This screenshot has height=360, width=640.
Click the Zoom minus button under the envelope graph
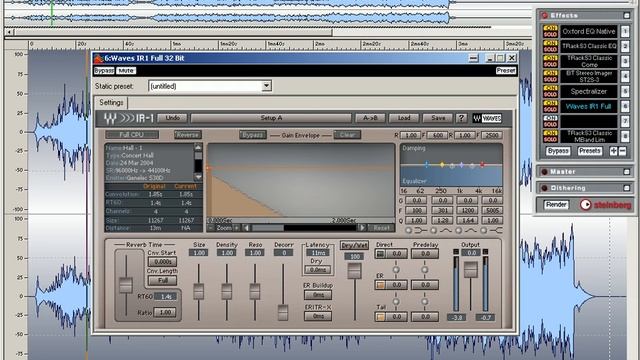click(211, 228)
